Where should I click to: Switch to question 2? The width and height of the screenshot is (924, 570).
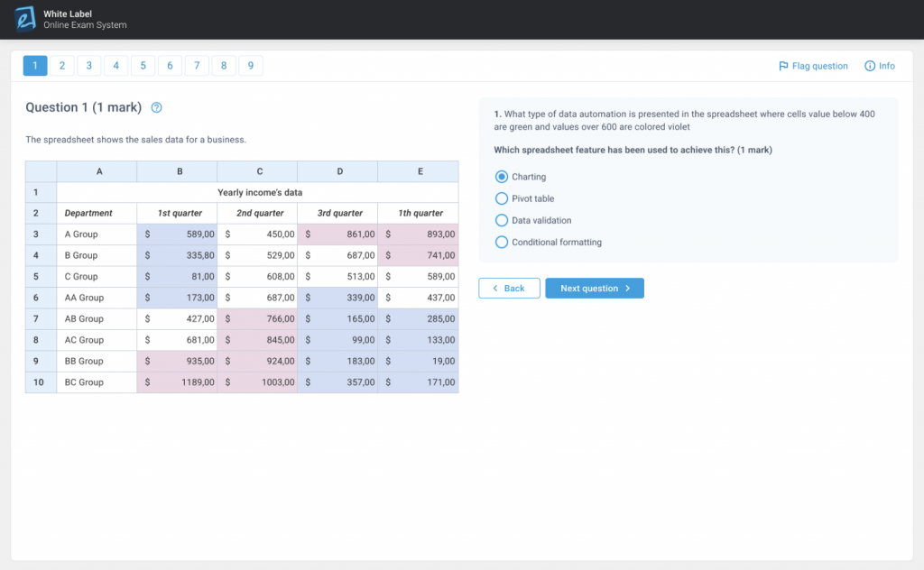tap(61, 65)
